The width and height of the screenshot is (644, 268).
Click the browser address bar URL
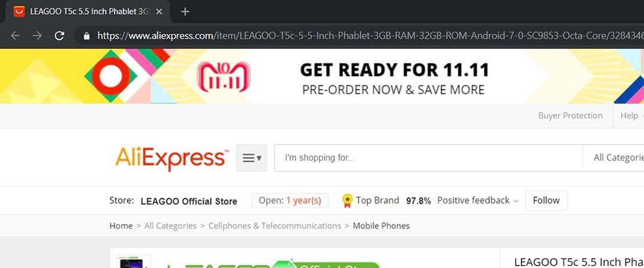[x=370, y=36]
